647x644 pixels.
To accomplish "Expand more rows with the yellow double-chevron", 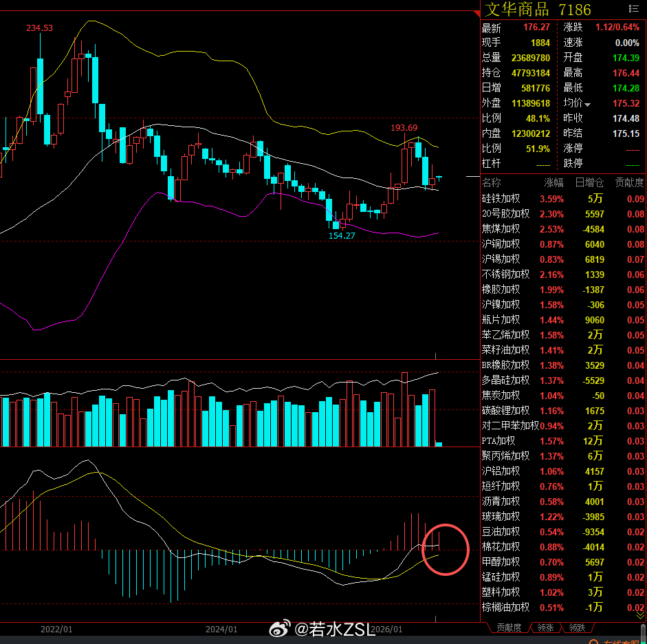I will pyautogui.click(x=640, y=616).
